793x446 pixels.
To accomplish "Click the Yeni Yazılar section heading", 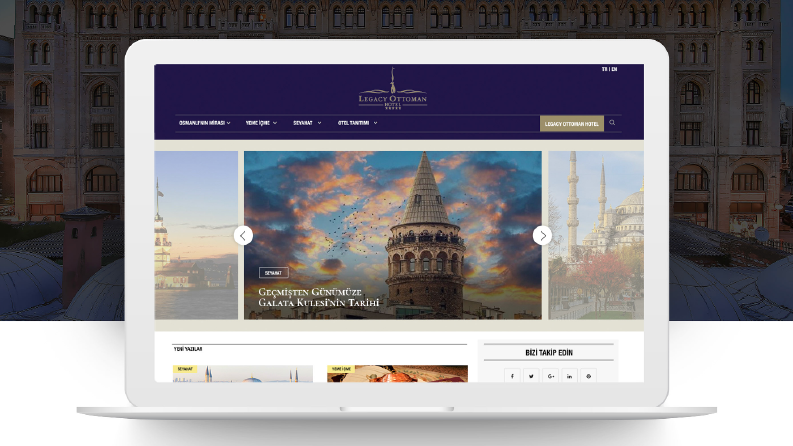I will (188, 349).
